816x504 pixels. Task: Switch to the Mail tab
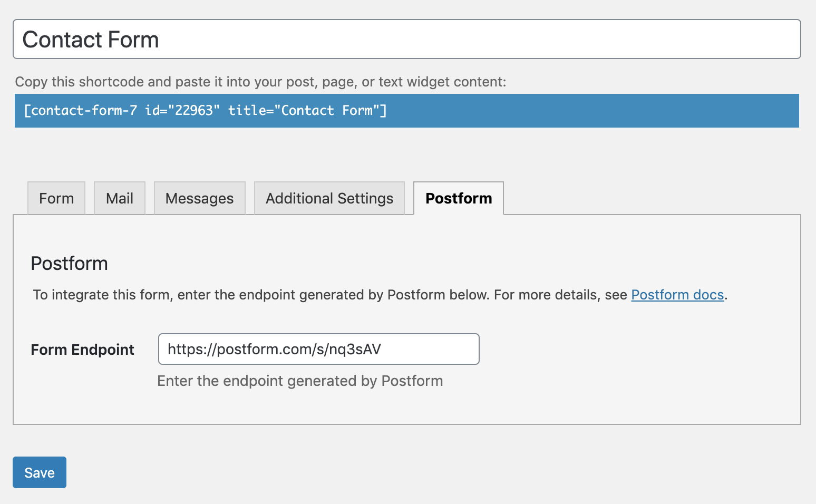tap(120, 198)
